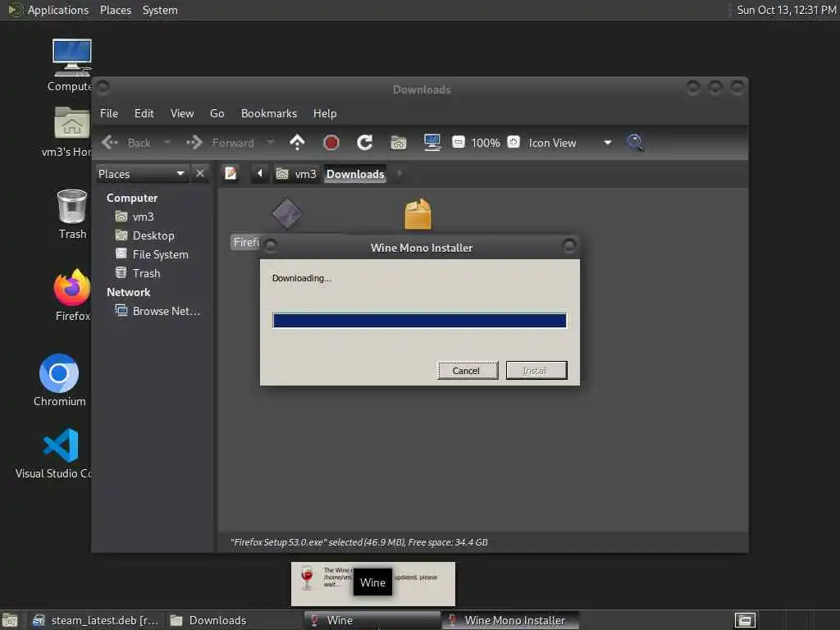Viewport: 840px width, 630px height.
Task: Click the 100% zoom level label
Action: pos(486,143)
